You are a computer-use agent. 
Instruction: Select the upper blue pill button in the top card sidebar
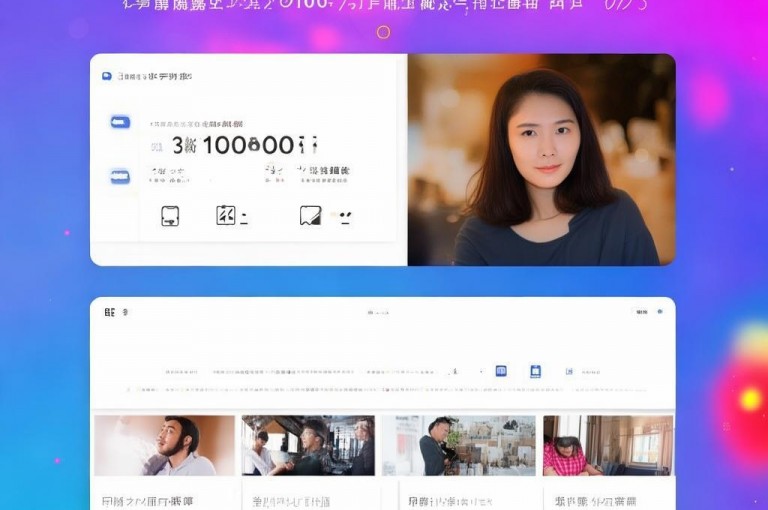[x=120, y=122]
